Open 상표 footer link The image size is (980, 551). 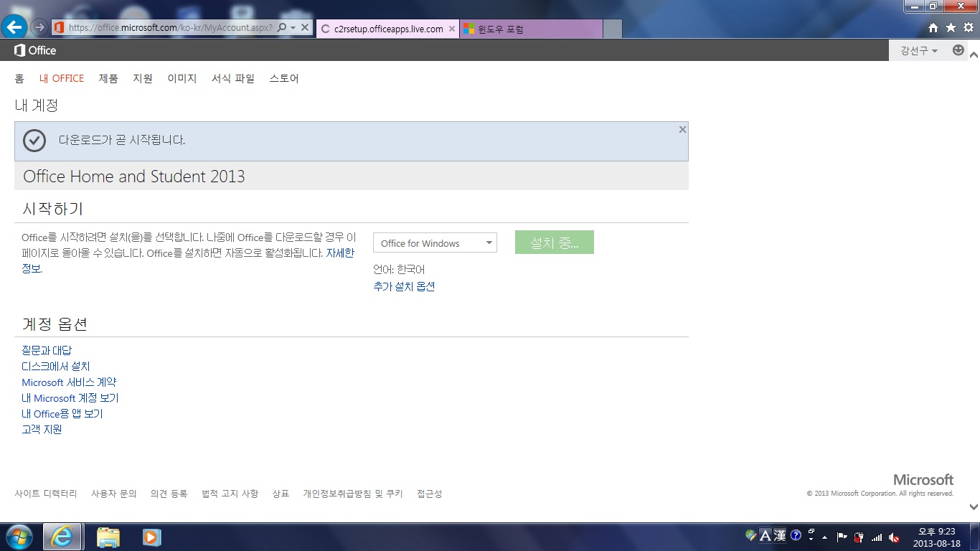(x=281, y=494)
